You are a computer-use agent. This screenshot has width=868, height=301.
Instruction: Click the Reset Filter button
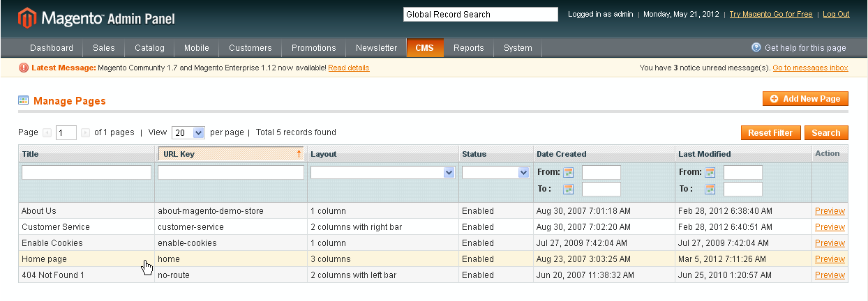click(770, 132)
